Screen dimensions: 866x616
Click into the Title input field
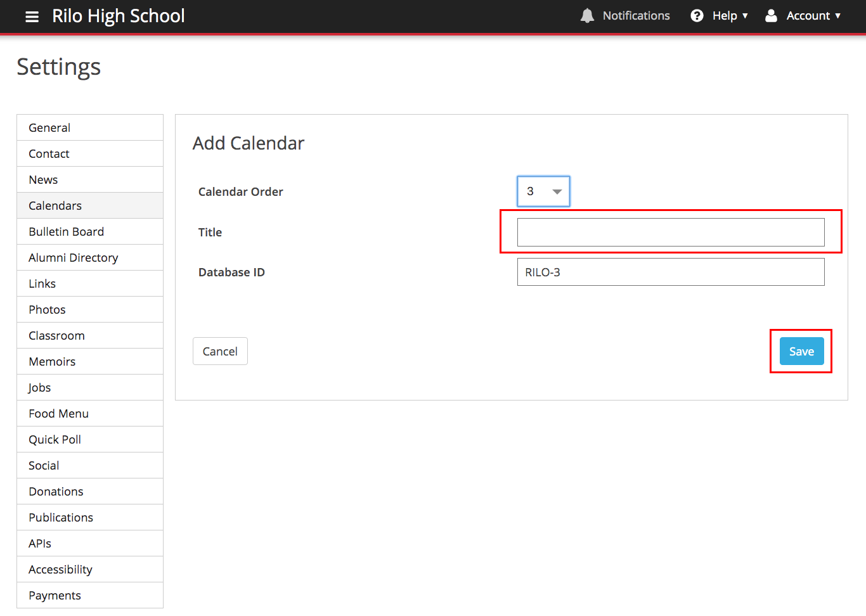point(670,232)
